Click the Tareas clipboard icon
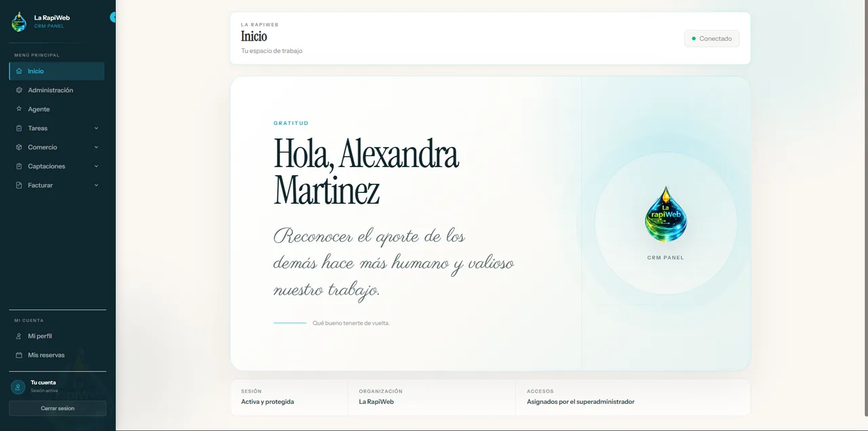 (19, 128)
